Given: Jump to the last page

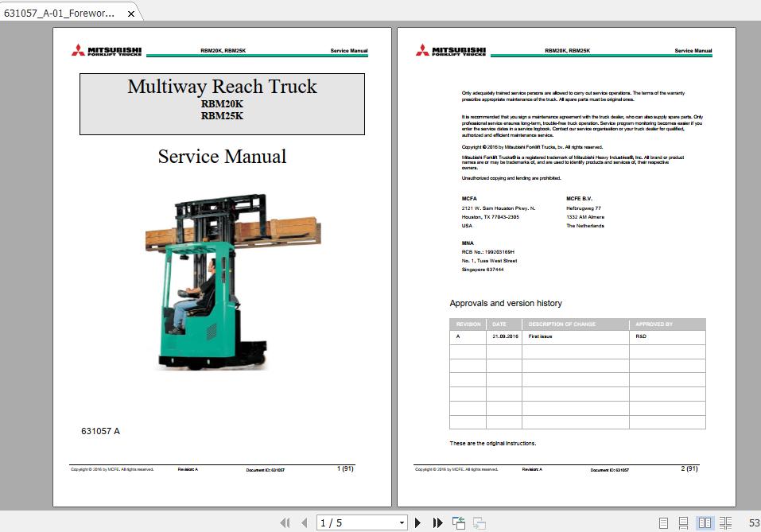Looking at the screenshot, I should pos(438,522).
